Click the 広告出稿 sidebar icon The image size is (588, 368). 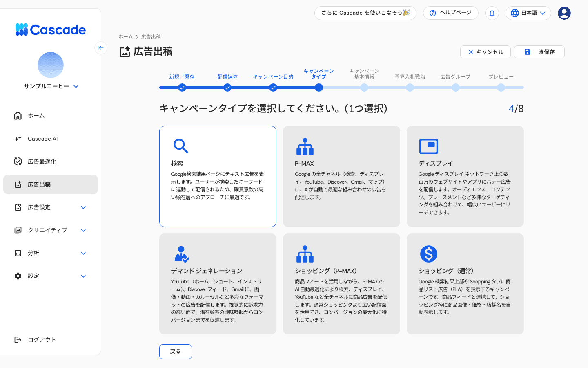(x=18, y=184)
